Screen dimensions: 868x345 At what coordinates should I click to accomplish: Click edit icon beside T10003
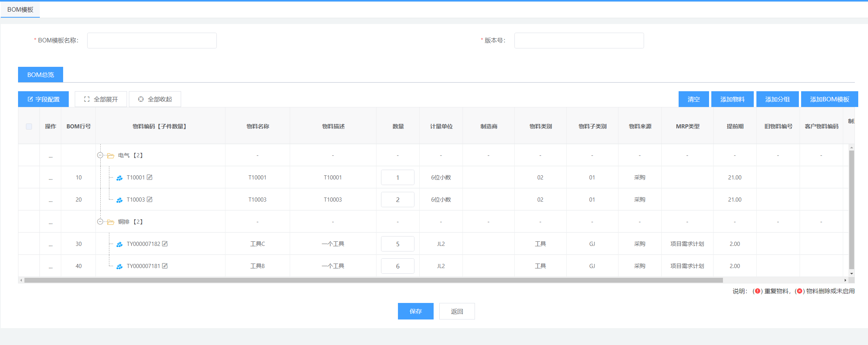tap(150, 199)
